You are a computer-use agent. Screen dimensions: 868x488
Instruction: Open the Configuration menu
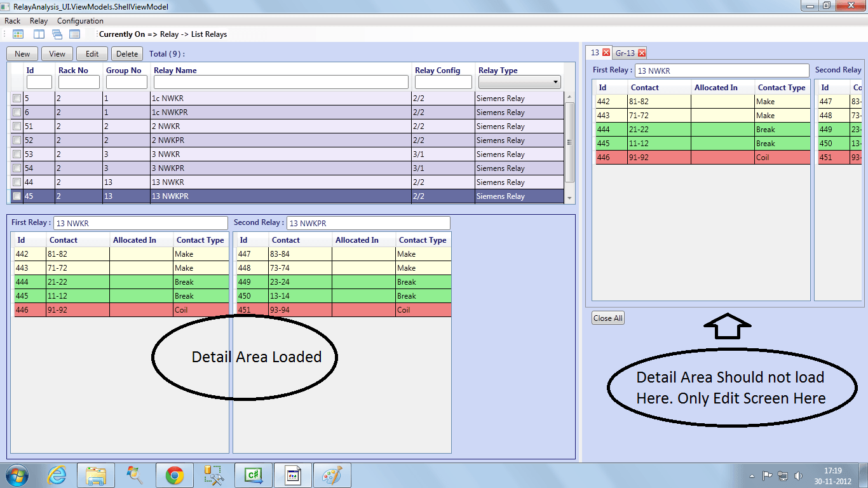point(80,21)
